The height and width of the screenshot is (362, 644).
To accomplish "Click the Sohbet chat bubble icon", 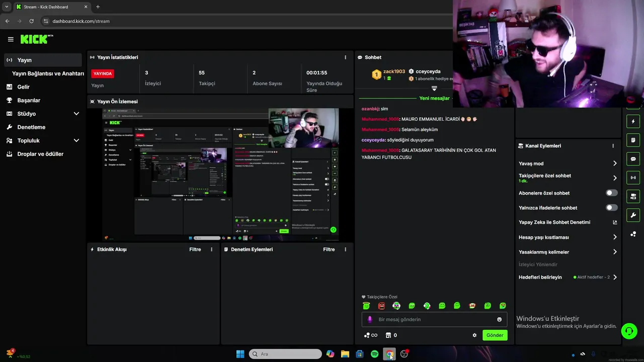I will [360, 57].
